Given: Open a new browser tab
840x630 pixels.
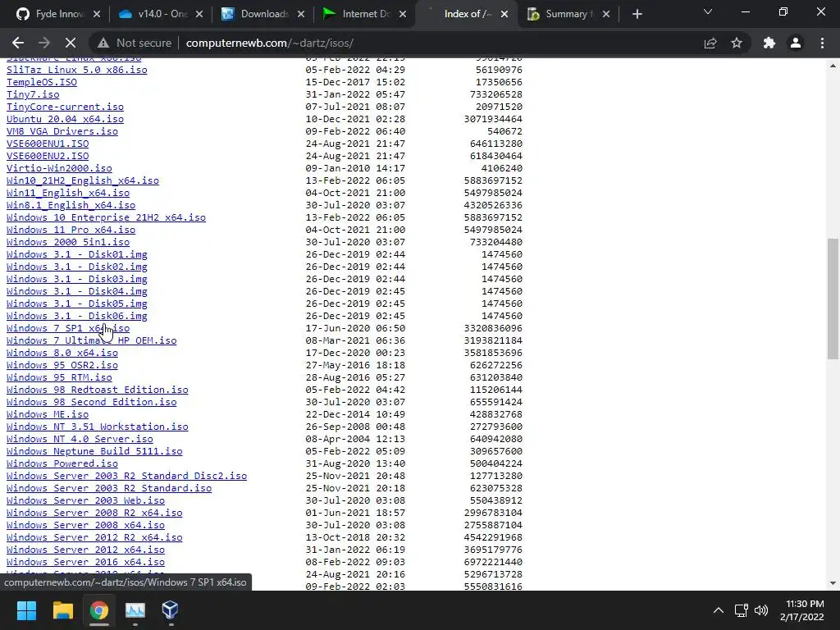Looking at the screenshot, I should [x=637, y=14].
